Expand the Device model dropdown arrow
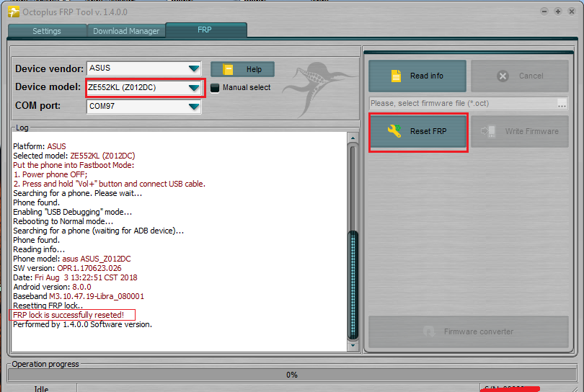584x392 pixels. [x=194, y=88]
